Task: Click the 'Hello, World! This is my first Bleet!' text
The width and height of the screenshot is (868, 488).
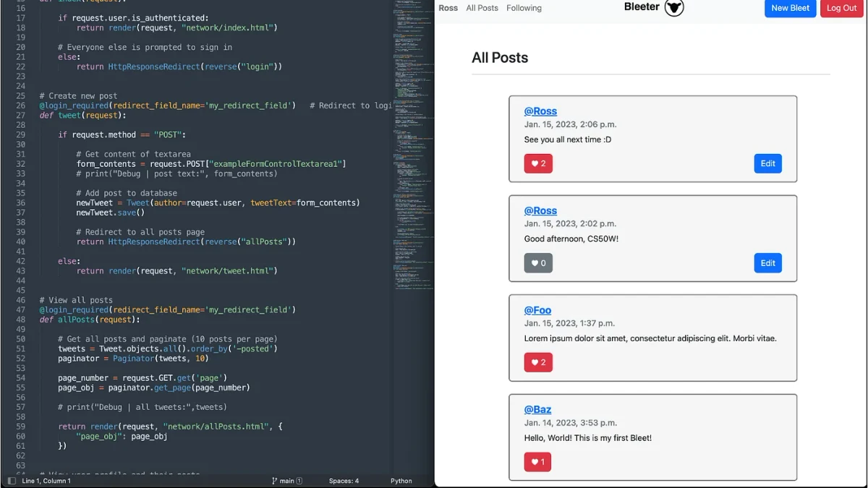Action: [x=588, y=438]
